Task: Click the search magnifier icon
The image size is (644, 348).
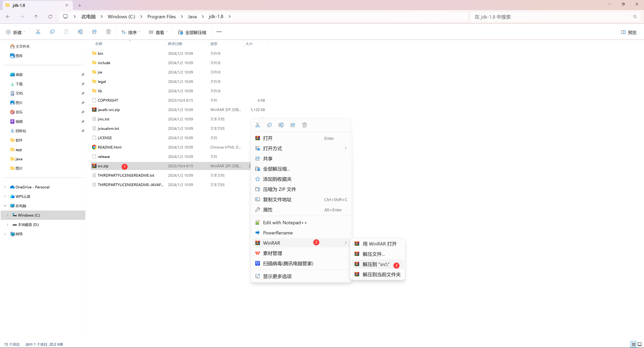Action: (635, 17)
